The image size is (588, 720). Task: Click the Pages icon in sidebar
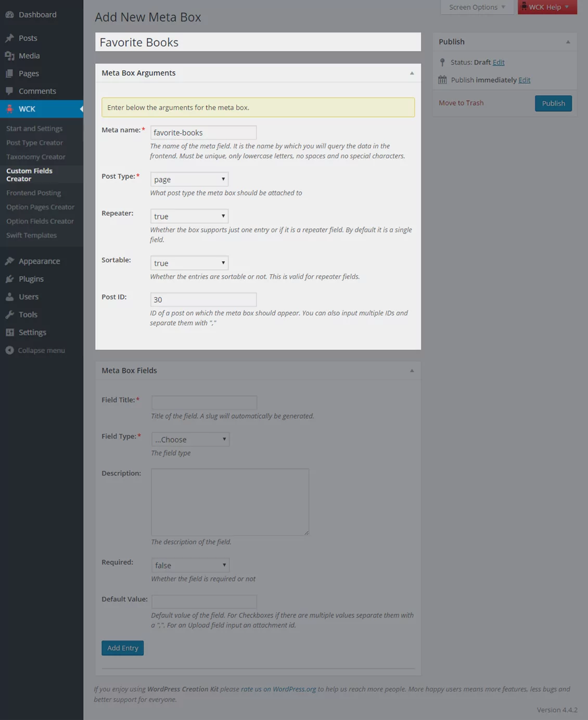pyautogui.click(x=9, y=73)
